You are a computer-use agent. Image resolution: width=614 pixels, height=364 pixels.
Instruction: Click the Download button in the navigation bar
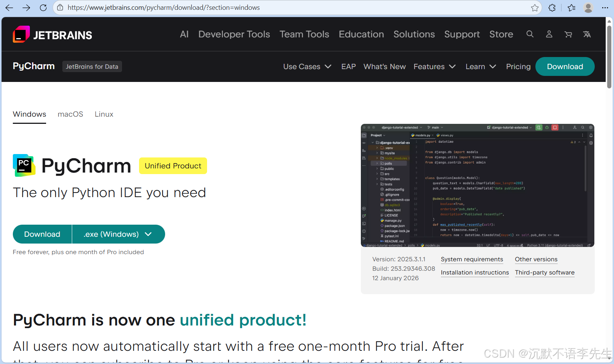(x=565, y=66)
